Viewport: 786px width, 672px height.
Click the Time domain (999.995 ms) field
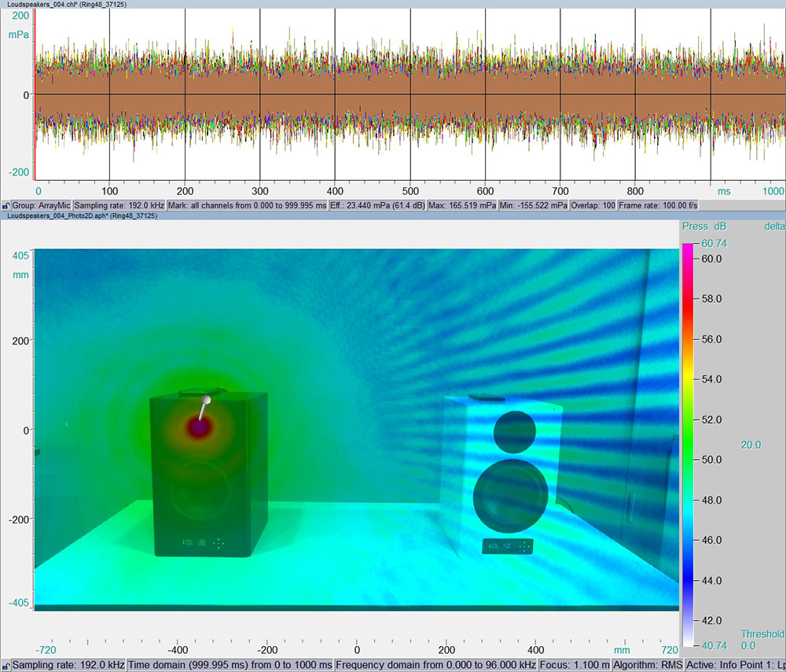pos(230,665)
